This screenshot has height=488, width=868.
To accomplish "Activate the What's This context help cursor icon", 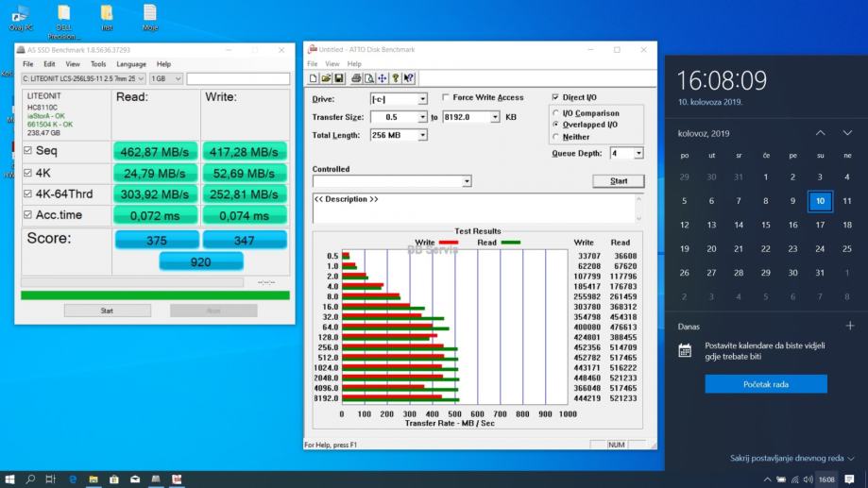I will (409, 78).
